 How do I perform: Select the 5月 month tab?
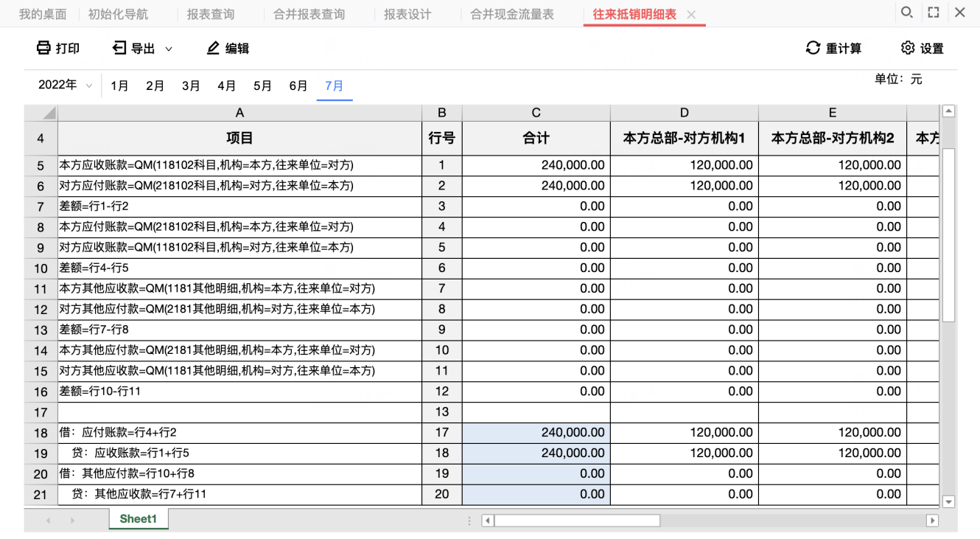pos(262,86)
